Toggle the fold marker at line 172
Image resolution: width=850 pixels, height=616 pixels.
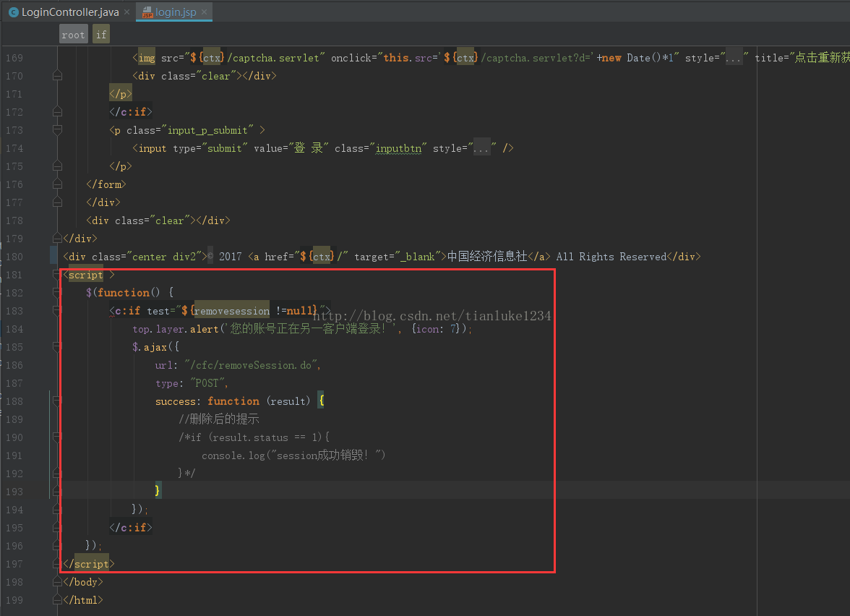(57, 111)
